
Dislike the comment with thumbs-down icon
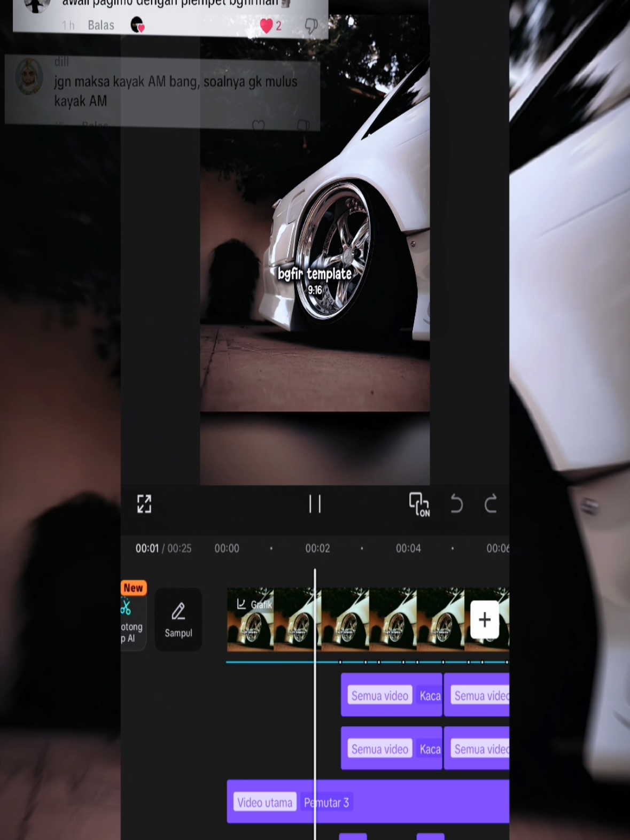coord(311,26)
